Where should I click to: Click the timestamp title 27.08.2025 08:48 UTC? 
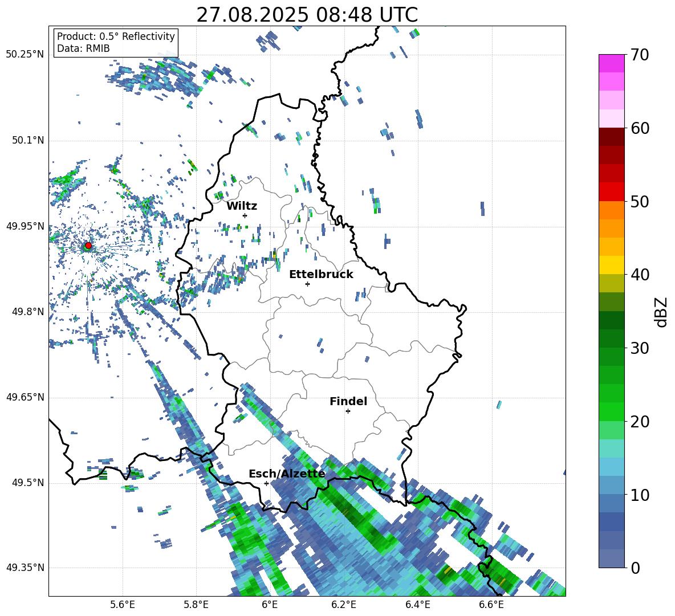(x=307, y=15)
